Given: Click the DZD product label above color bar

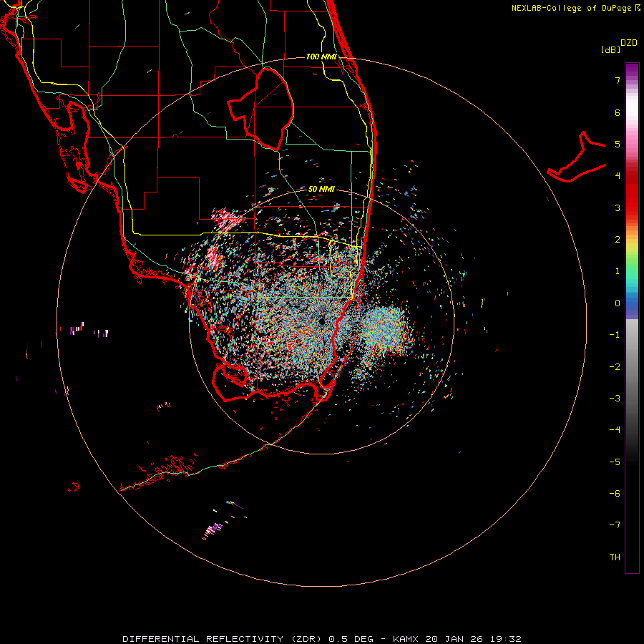Looking at the screenshot, I should [629, 42].
